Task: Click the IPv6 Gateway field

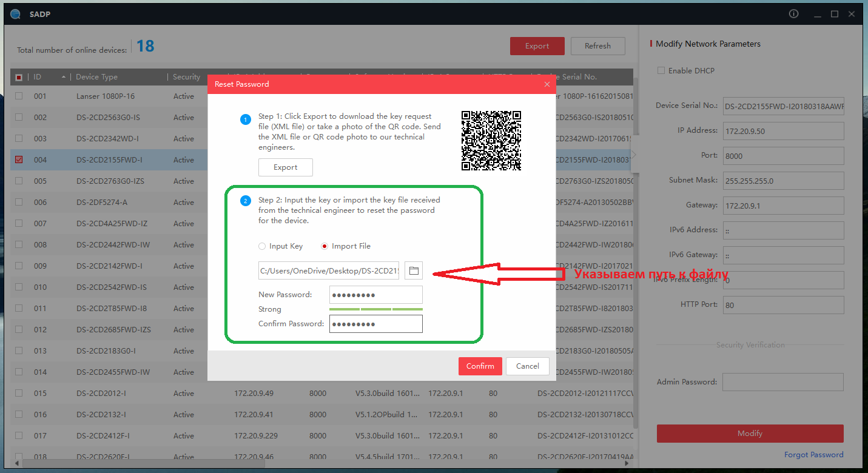Action: pos(783,255)
